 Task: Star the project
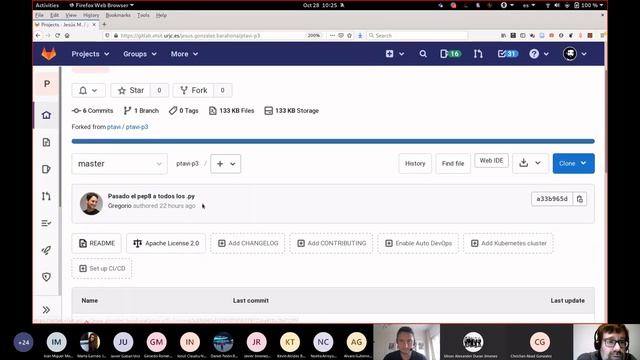click(131, 90)
